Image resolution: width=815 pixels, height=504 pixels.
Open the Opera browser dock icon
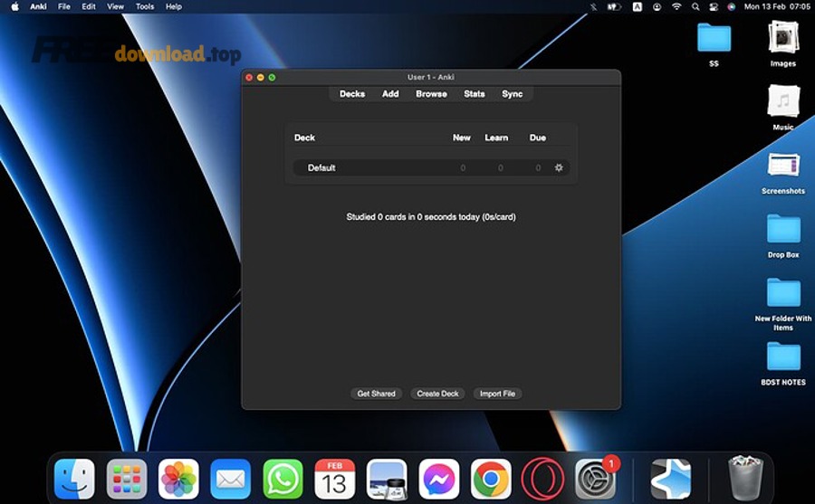542,478
